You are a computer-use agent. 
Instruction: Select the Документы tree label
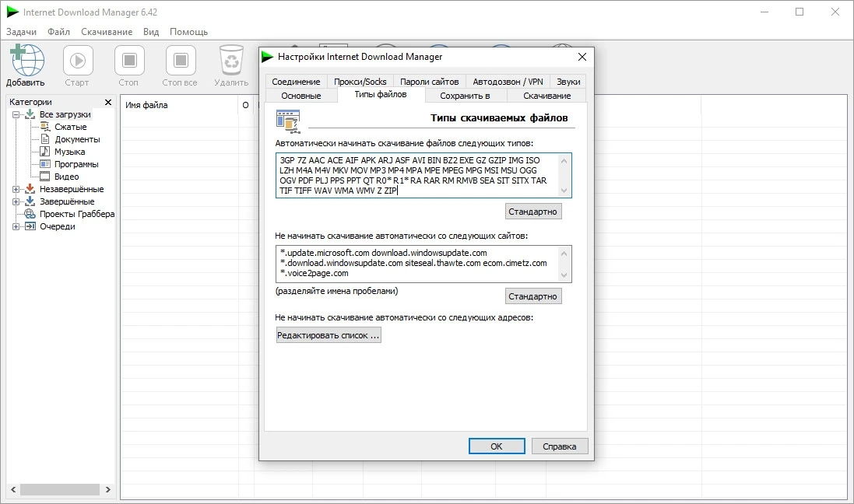[x=77, y=139]
